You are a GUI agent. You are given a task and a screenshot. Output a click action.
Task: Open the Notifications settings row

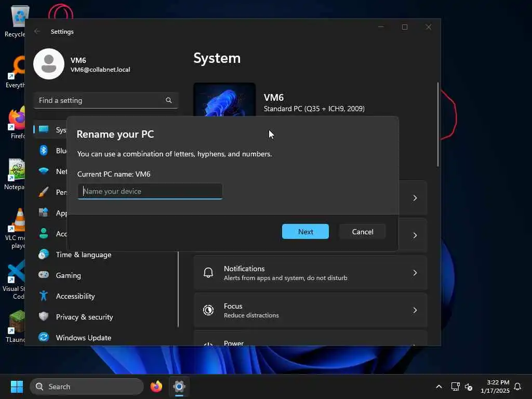(x=310, y=273)
